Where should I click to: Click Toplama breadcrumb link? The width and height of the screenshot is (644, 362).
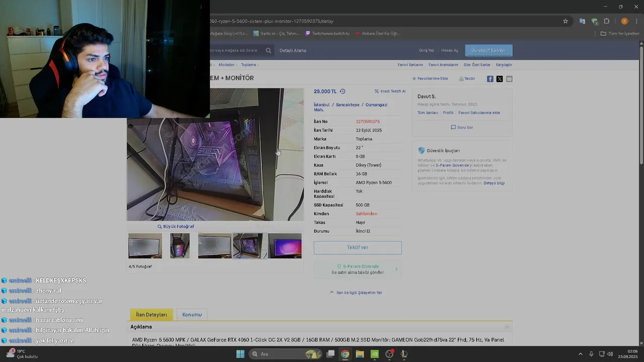[x=249, y=65]
